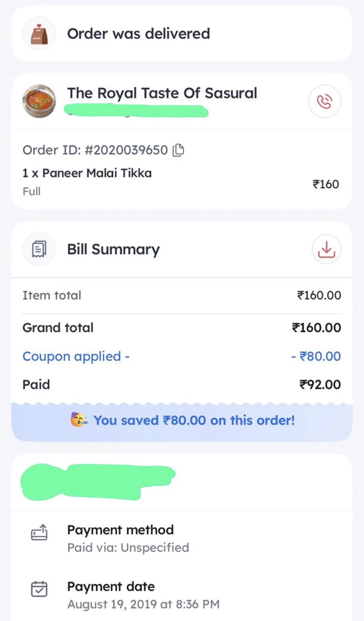Tap the Paid amount ₹92.00
Image resolution: width=364 pixels, height=621 pixels.
click(x=320, y=385)
